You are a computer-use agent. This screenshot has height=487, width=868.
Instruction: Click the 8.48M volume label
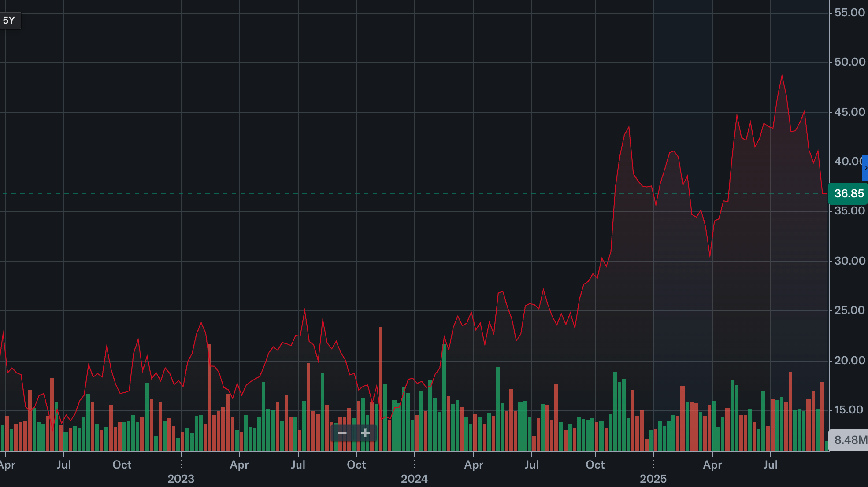pos(849,440)
